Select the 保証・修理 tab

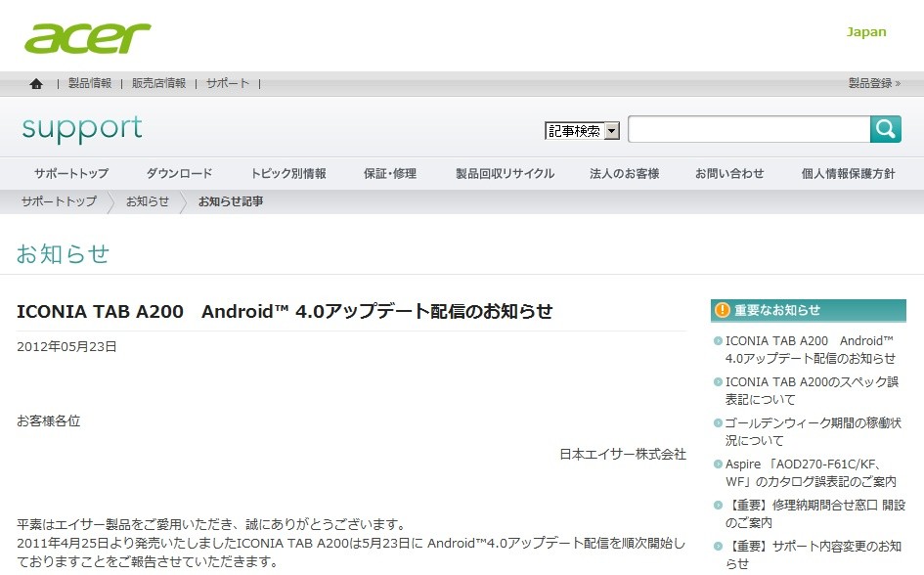click(390, 173)
